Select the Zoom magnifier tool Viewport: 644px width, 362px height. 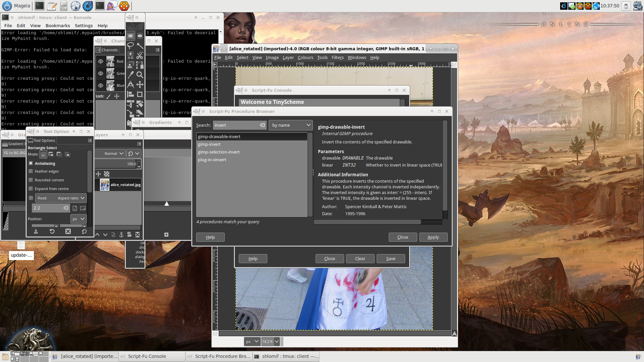pos(140,75)
